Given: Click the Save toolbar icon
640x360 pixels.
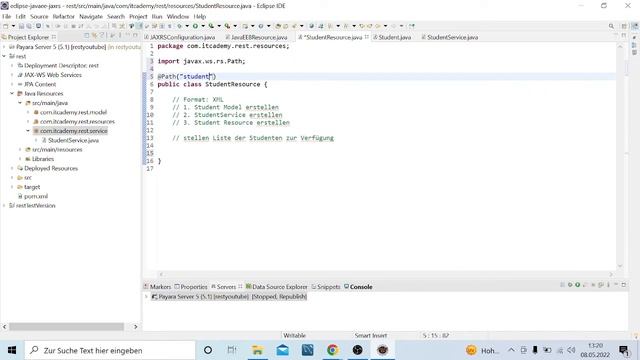Looking at the screenshot, I should click(x=21, y=26).
